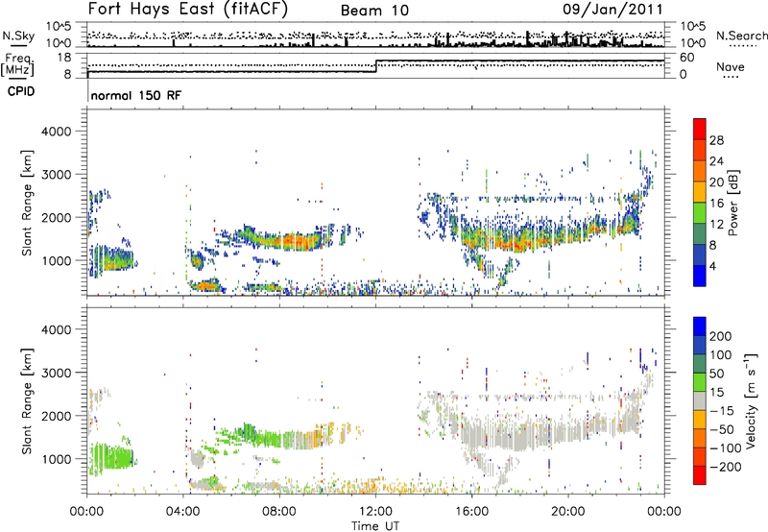Image resolution: width=768 pixels, height=532 pixels.
Task: Click the green 15–50 Velocity color segment
Action: click(x=700, y=382)
